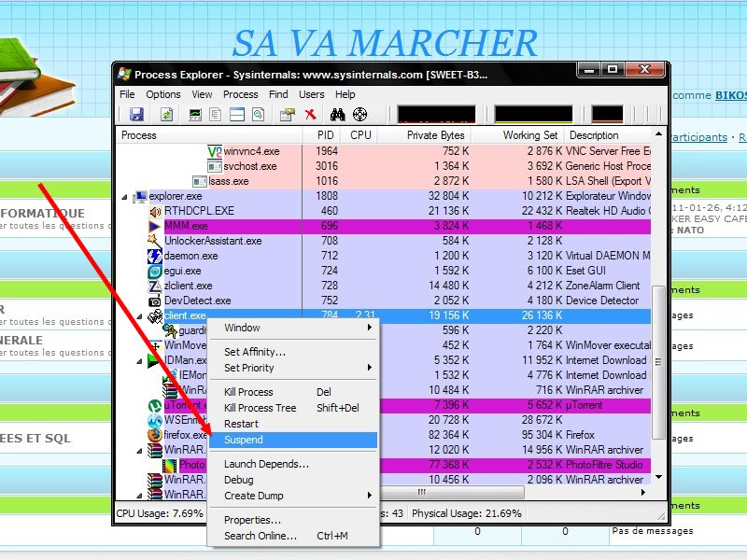Open the Options menu
This screenshot has height=560, width=747.
(163, 94)
